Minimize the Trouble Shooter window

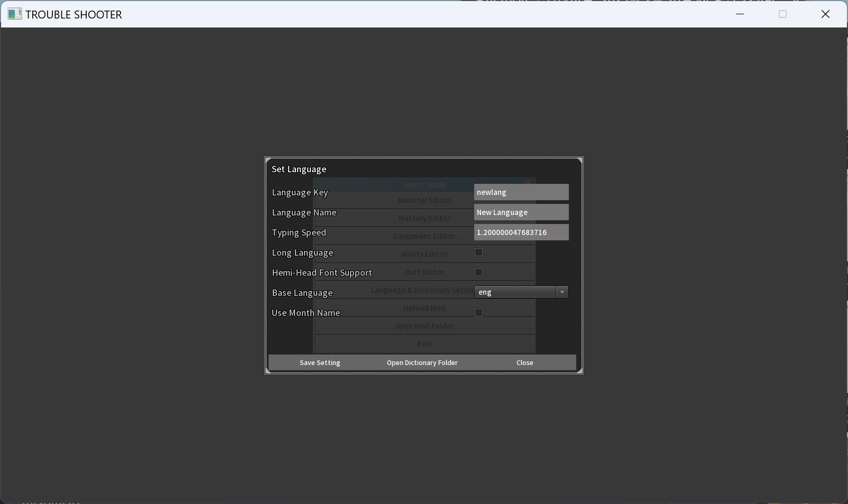[x=740, y=14]
